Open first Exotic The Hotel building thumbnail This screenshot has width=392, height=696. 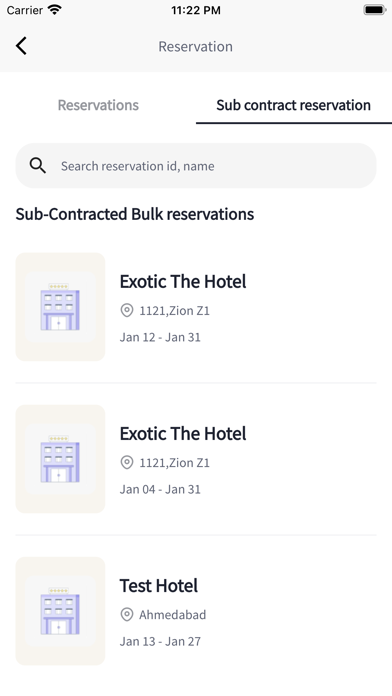click(60, 307)
